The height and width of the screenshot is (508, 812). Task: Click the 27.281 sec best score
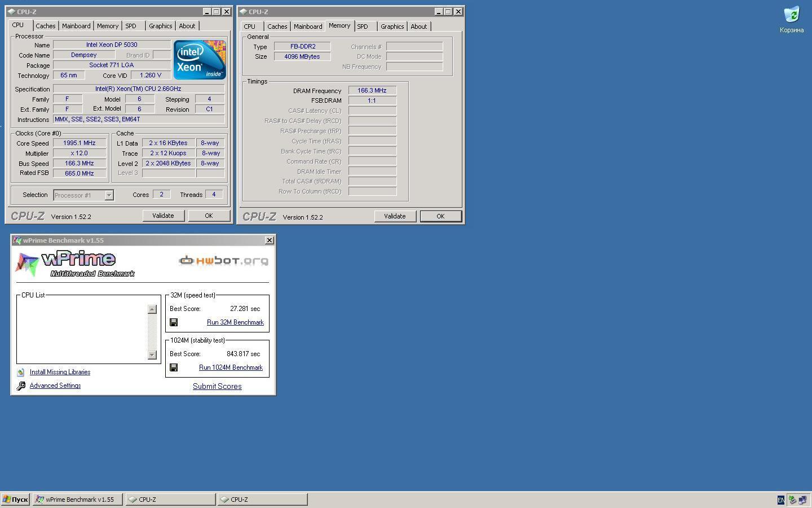pos(245,309)
